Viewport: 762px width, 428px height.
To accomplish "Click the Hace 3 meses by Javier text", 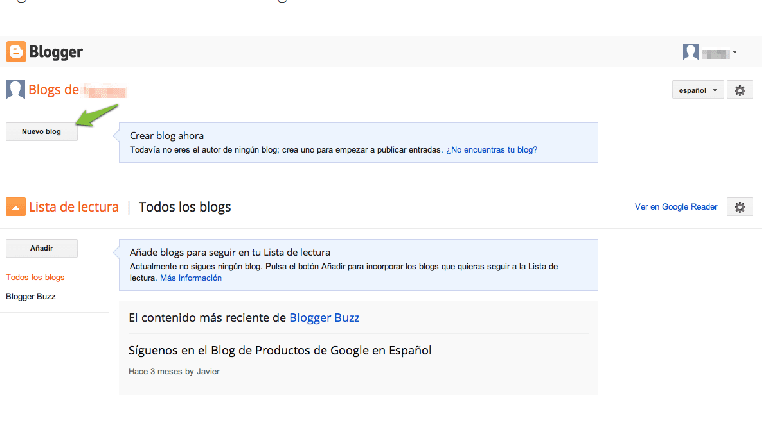I will tap(174, 372).
